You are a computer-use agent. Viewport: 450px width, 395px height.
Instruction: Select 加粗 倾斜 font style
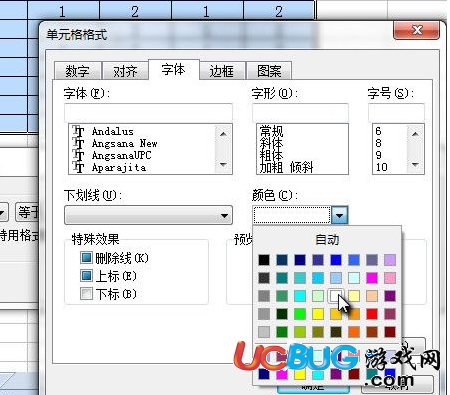(x=286, y=167)
